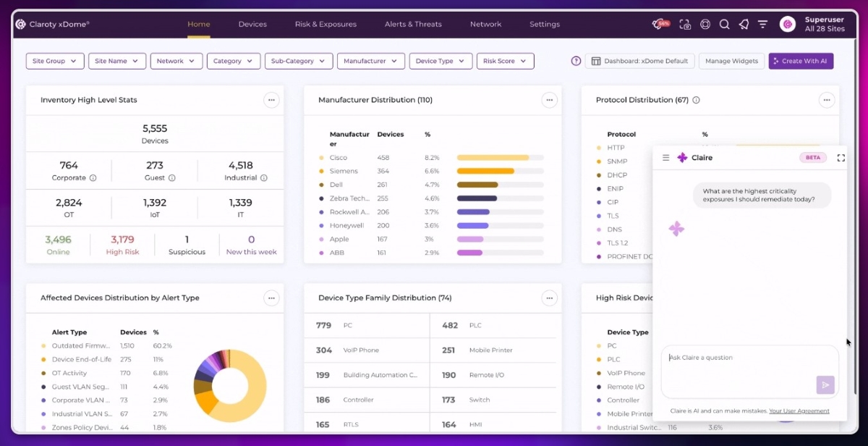Send message with the Claire send button
This screenshot has width=868, height=446.
(x=825, y=384)
